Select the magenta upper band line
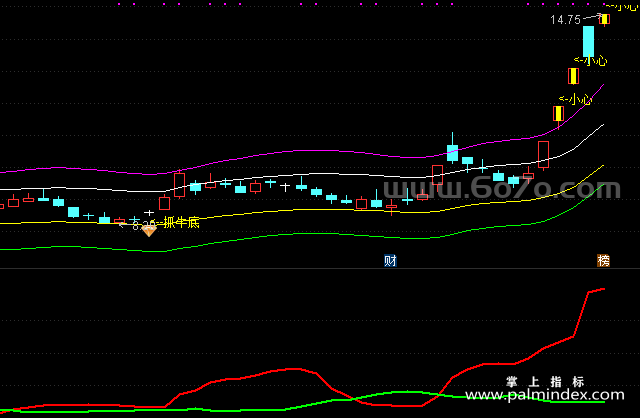640x418 pixels. click(x=302, y=151)
